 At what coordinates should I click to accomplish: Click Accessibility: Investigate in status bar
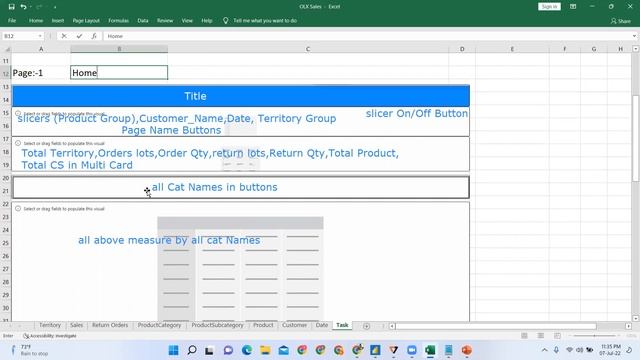(49, 336)
